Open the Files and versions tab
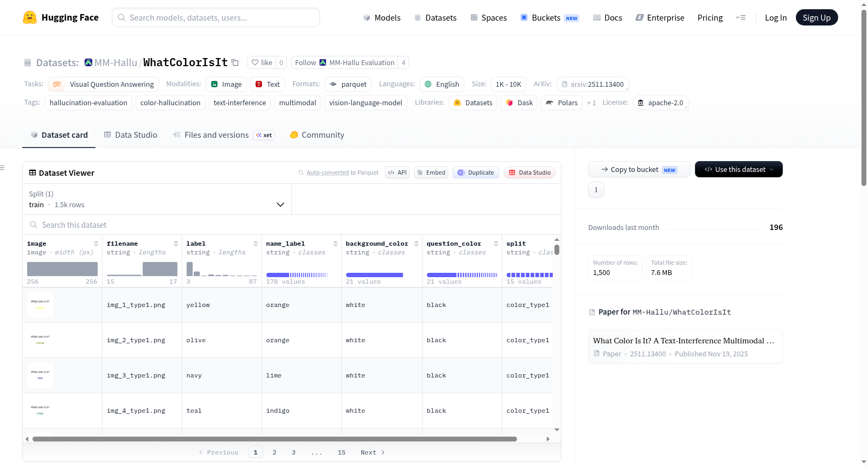This screenshot has width=868, height=467. tap(224, 135)
